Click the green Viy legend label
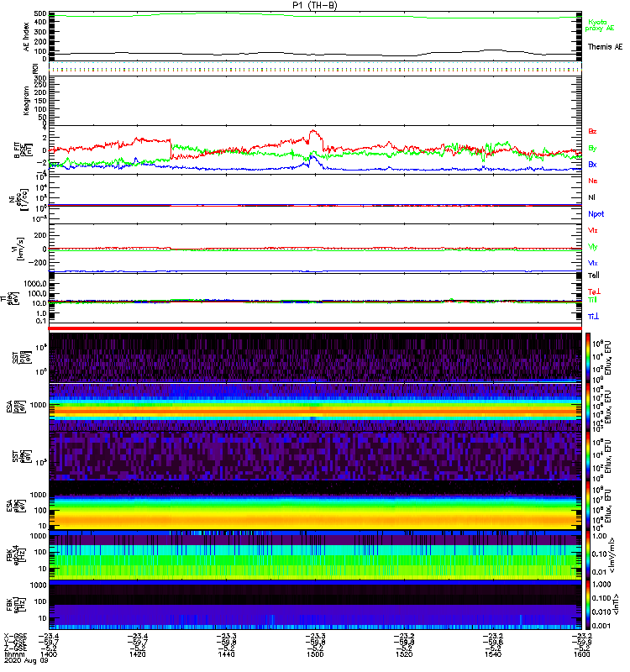The image size is (630, 672). pos(593,247)
